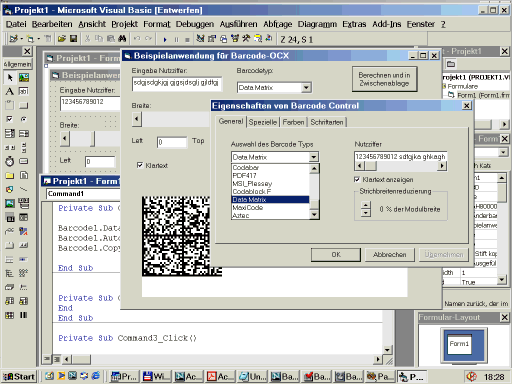
Task: Open the Add-Ins menu
Action: point(387,24)
